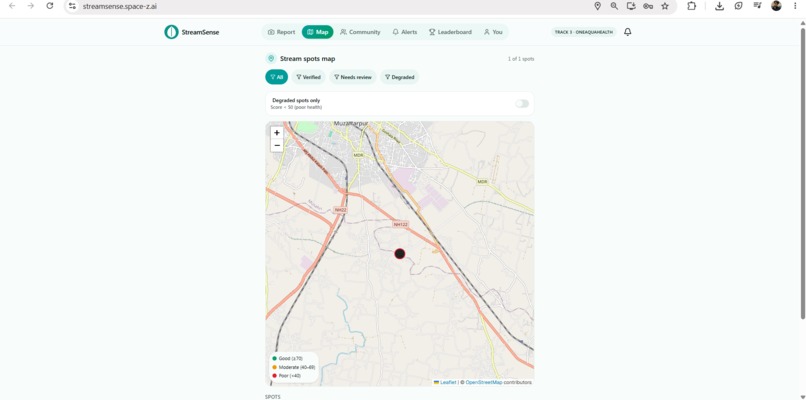Open the Report tab
Screen dimensions: 806x400
[x=281, y=32]
